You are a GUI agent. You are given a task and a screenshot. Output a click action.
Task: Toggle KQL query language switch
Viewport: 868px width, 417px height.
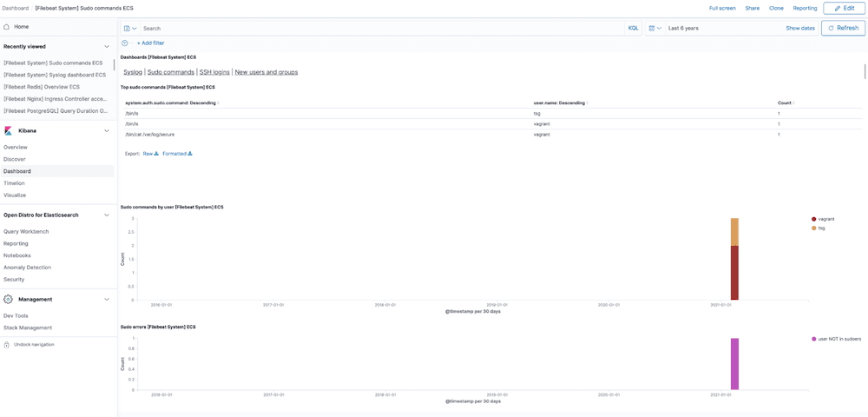tap(633, 29)
